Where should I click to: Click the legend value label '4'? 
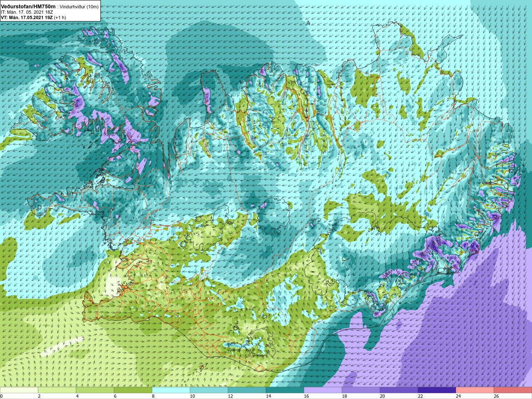click(77, 396)
